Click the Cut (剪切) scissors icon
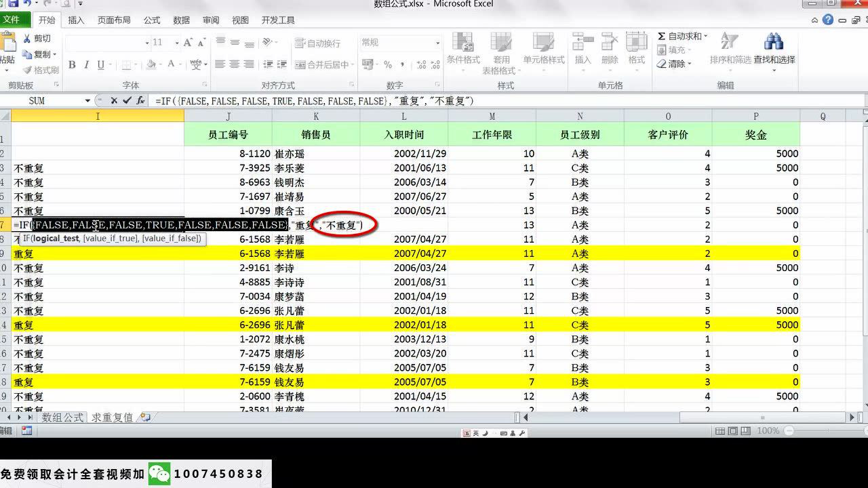Image resolution: width=868 pixels, height=488 pixels. [x=28, y=39]
